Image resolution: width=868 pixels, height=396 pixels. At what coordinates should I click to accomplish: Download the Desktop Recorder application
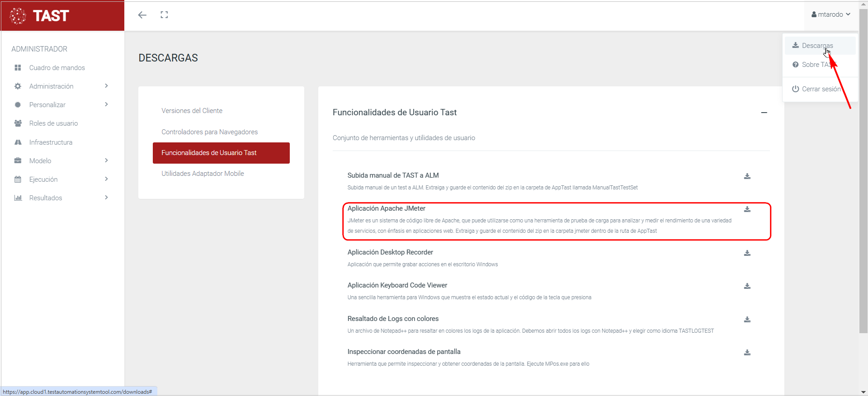(x=747, y=253)
